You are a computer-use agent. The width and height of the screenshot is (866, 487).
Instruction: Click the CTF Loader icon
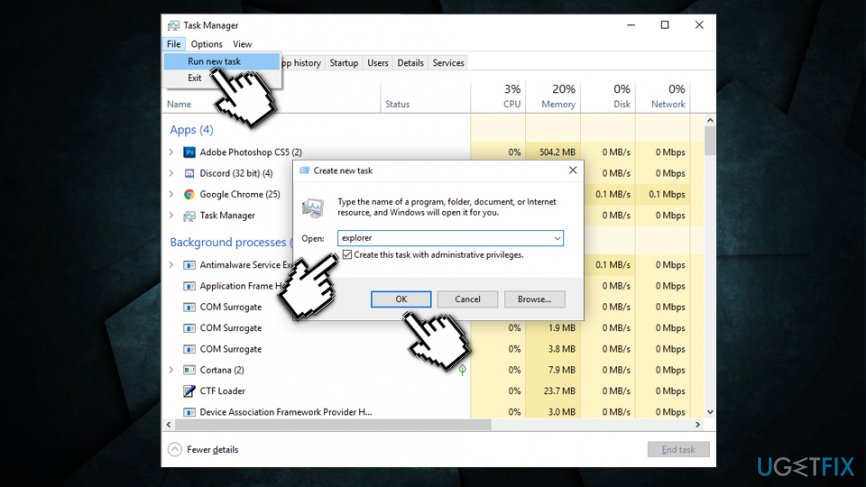click(189, 391)
